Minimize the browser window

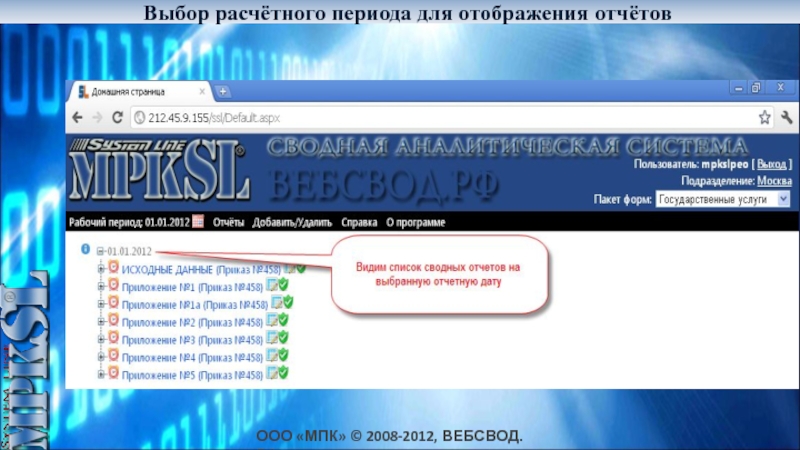tap(738, 88)
